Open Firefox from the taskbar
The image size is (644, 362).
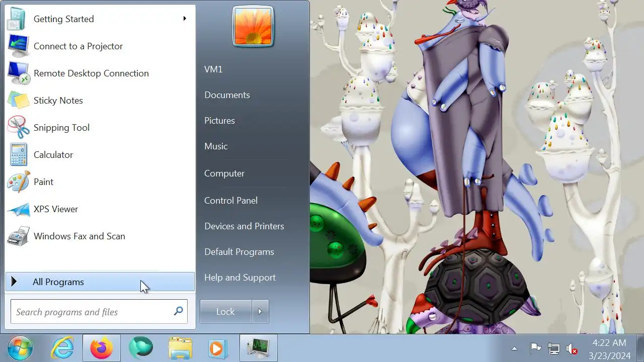[102, 348]
